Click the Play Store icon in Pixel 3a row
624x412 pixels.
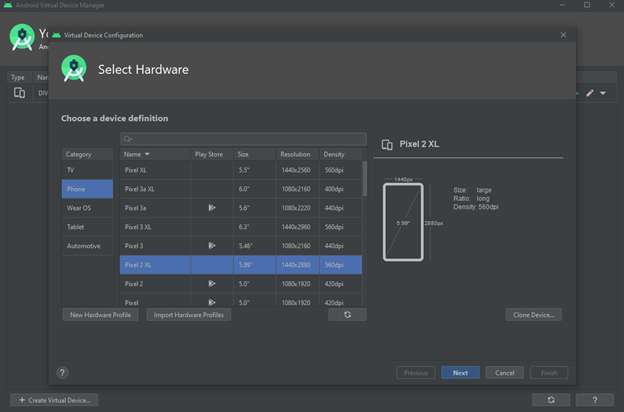(212, 208)
